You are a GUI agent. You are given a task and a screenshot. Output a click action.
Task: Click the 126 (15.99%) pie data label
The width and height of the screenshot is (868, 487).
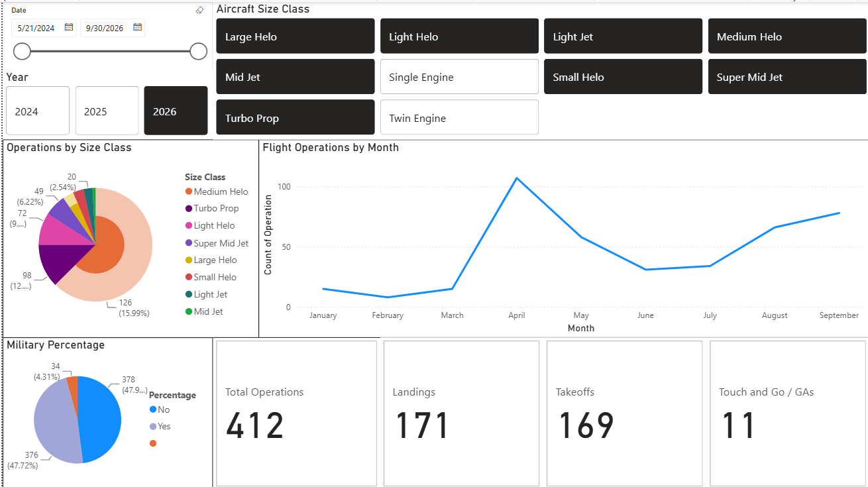point(134,308)
